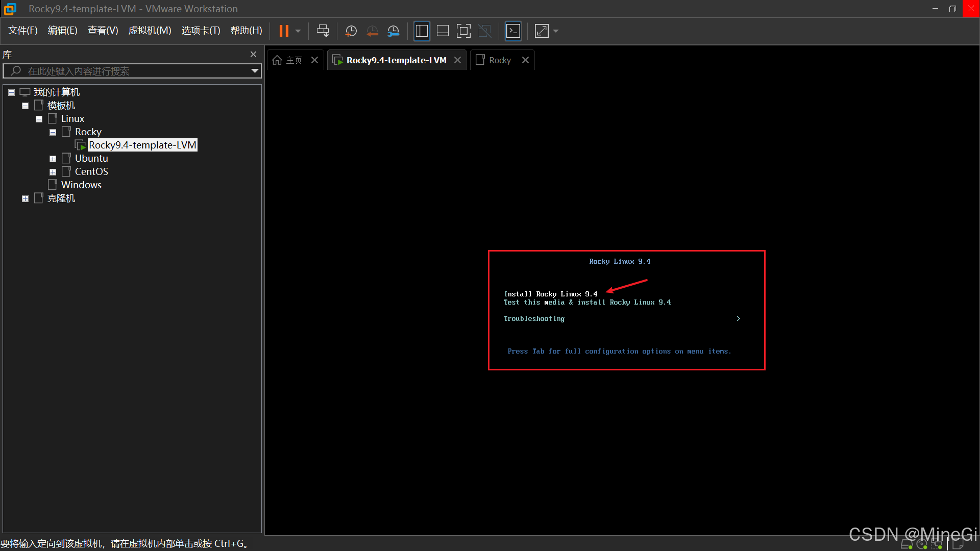980x551 pixels.
Task: Open the power options dropdown arrow
Action: pos(298,31)
